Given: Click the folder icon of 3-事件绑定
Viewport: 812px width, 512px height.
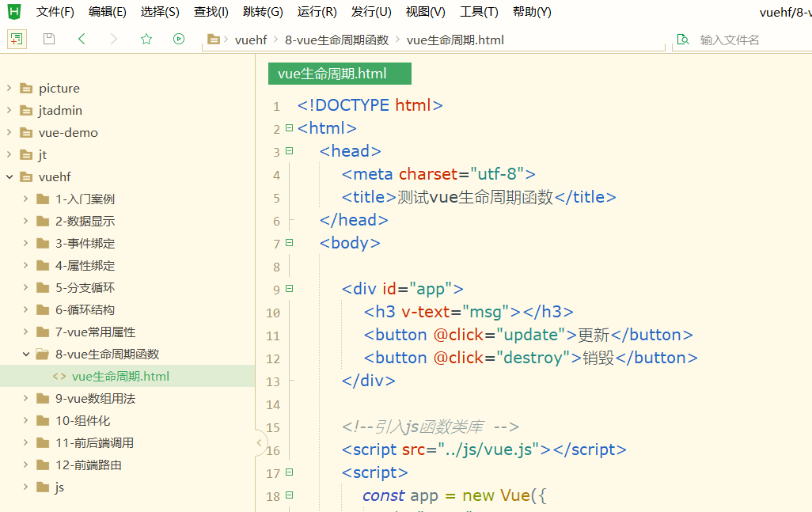Looking at the screenshot, I should coord(43,243).
